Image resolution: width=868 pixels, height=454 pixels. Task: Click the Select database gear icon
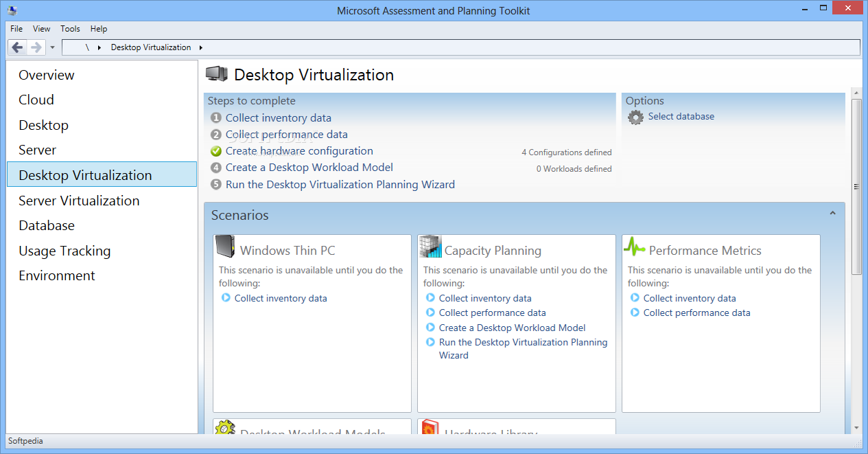(636, 117)
